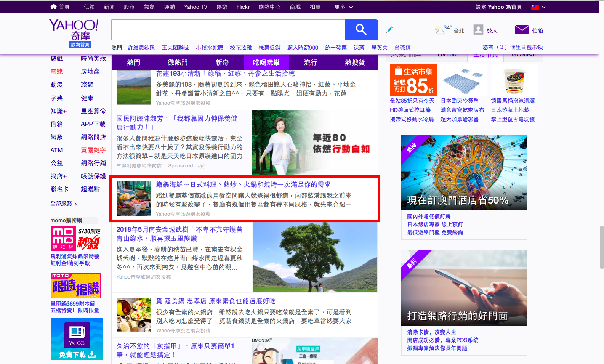Click the home icon in top bar
This screenshot has width=604, height=364.
[53, 7]
